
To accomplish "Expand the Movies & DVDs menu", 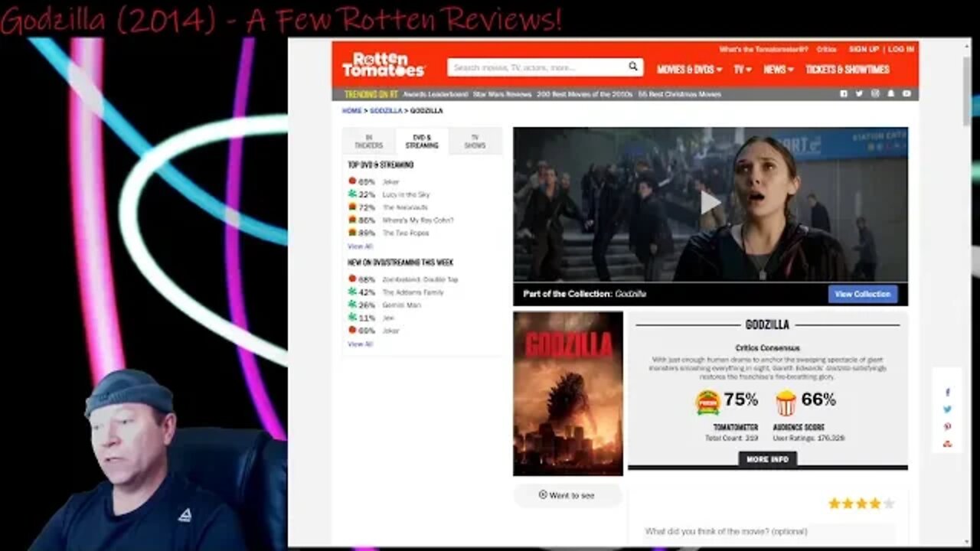I will [689, 69].
